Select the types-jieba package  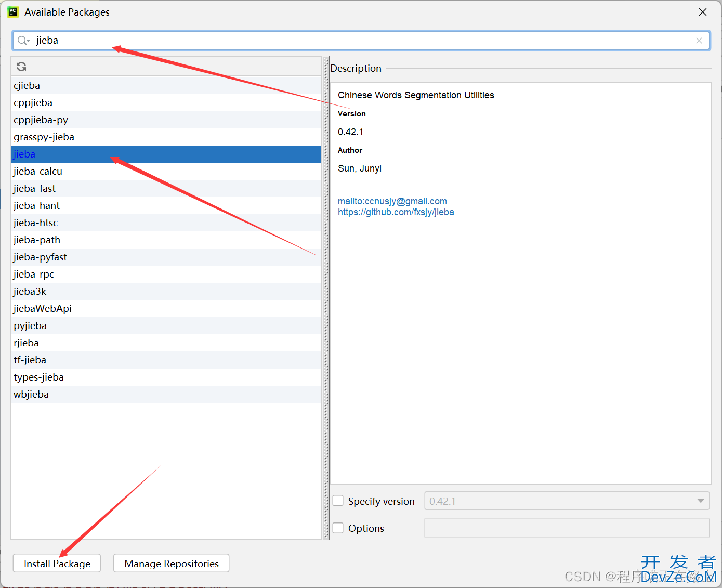[x=166, y=377]
